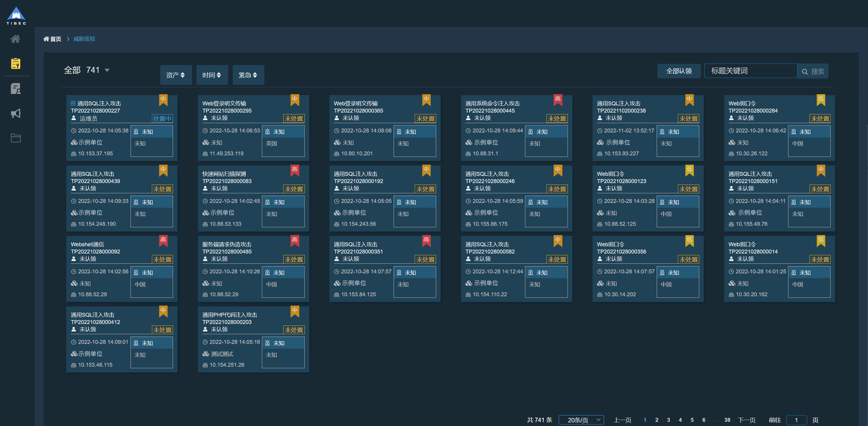This screenshot has height=426, width=868.
Task: Open the report document sidebar icon
Action: [x=16, y=88]
